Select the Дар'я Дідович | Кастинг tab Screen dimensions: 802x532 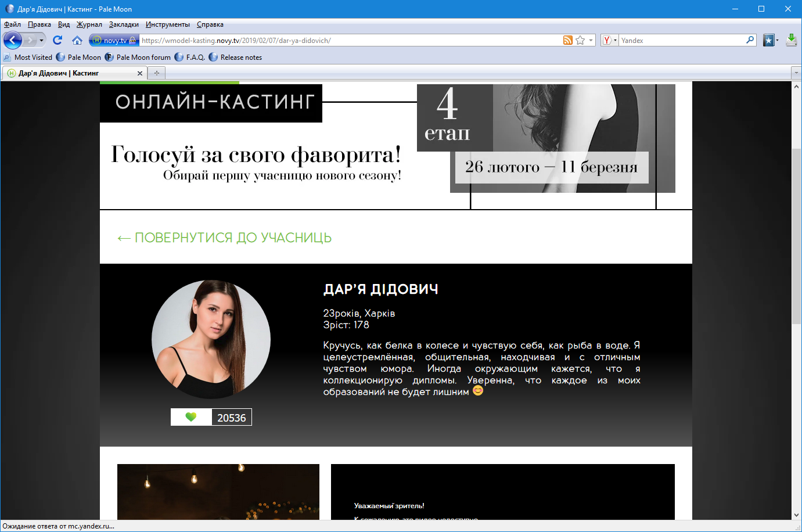point(74,73)
